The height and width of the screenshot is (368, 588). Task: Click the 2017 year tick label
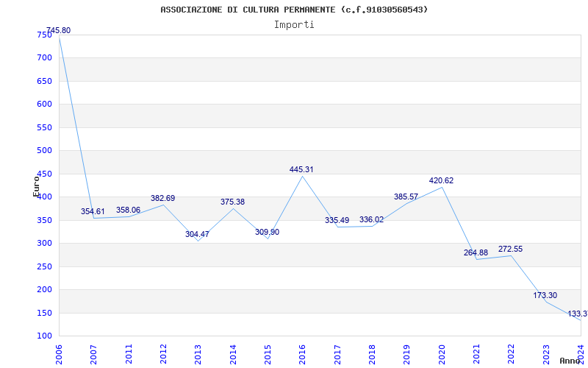coord(337,354)
